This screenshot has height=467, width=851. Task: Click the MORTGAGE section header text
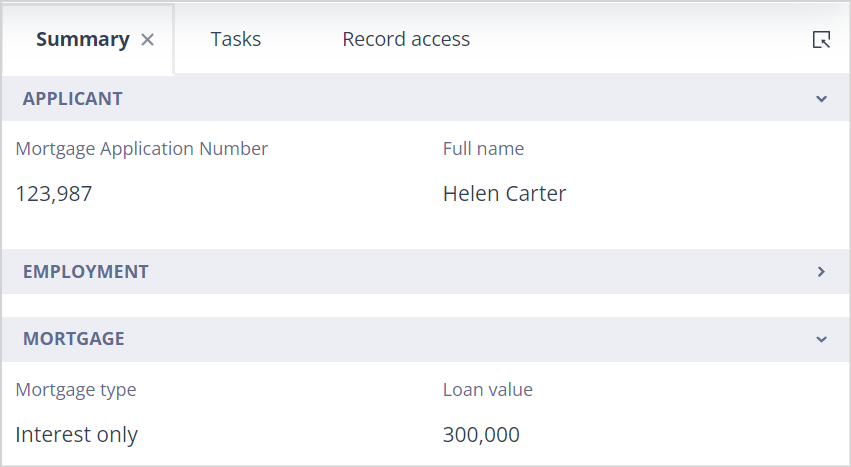tap(74, 339)
